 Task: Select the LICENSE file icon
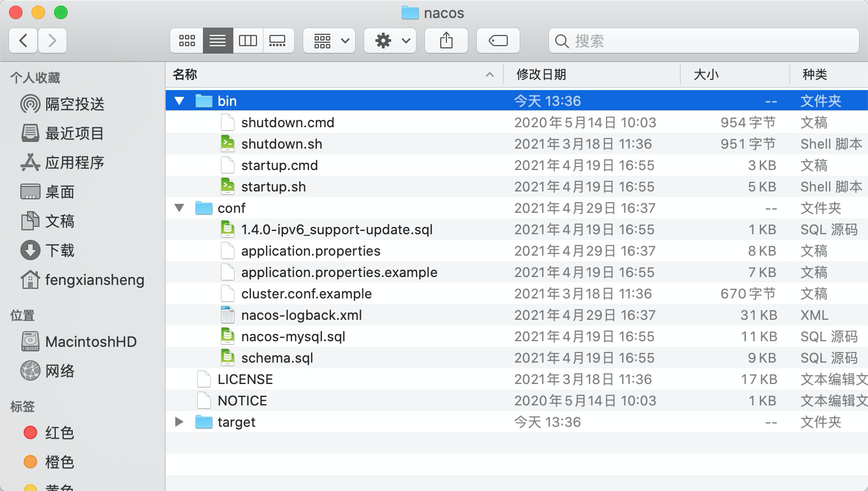click(203, 379)
